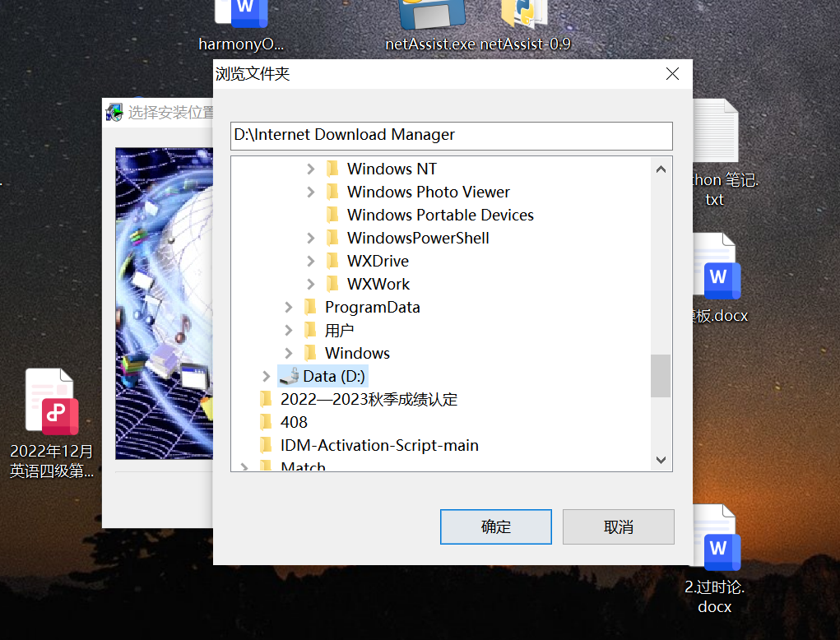Viewport: 840px width, 640px height.
Task: Click the Windows NT folder icon
Action: (x=332, y=169)
